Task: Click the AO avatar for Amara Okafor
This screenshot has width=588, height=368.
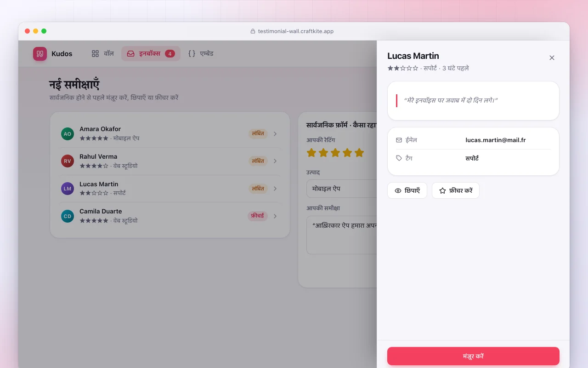Action: click(x=68, y=134)
